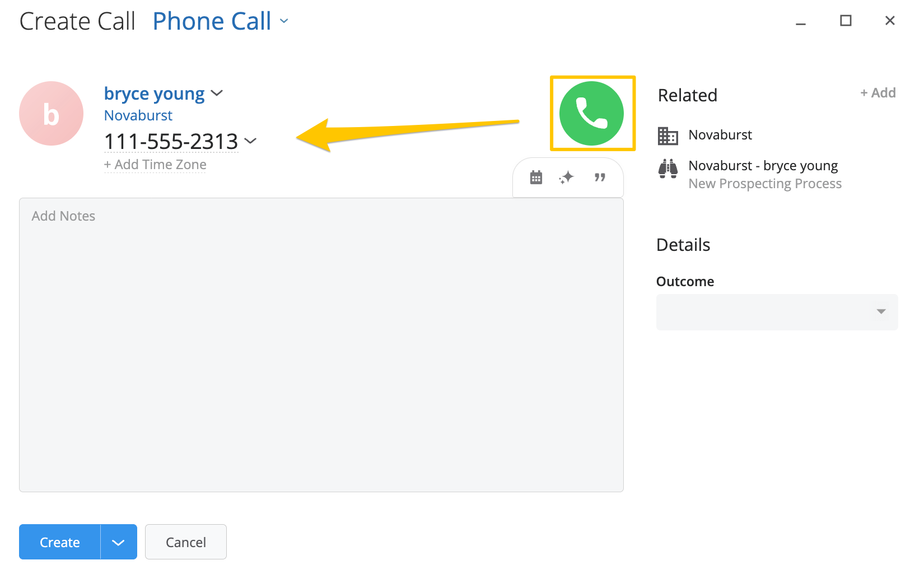Open the calendar icon above notes
Screen dimensions: 915x588
[536, 178]
